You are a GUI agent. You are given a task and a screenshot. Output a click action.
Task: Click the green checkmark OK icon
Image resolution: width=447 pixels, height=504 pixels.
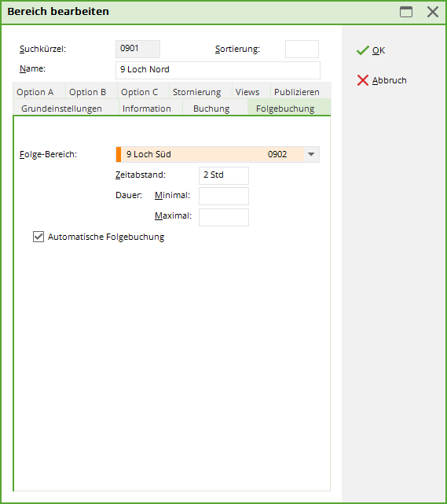pyautogui.click(x=362, y=50)
